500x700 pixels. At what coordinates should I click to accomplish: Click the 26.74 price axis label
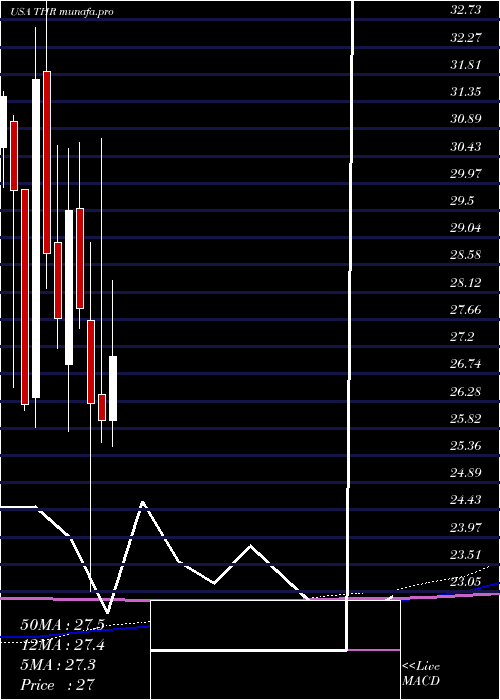466,364
